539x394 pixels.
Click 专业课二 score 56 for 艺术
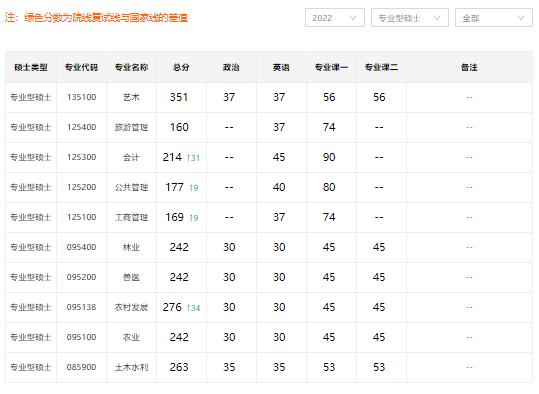pyautogui.click(x=379, y=97)
